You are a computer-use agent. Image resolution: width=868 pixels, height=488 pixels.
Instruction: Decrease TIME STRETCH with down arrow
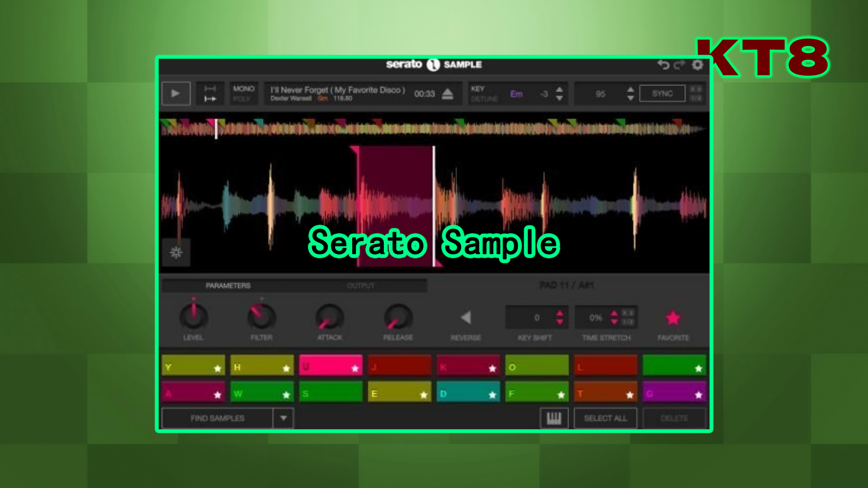(x=614, y=322)
